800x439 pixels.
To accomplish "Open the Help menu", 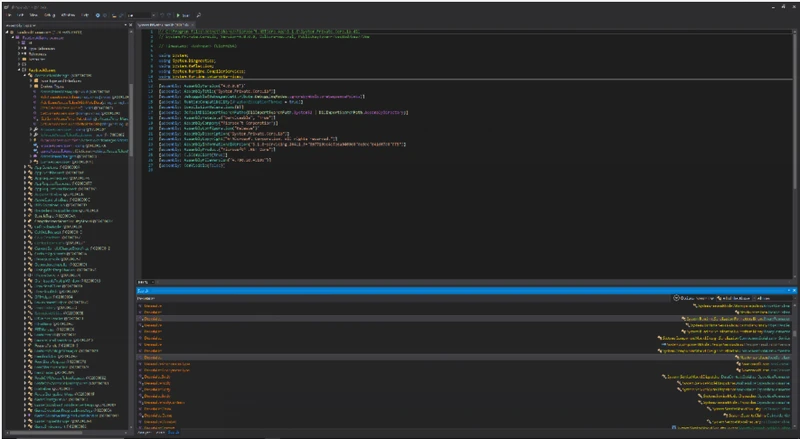I will (85, 15).
